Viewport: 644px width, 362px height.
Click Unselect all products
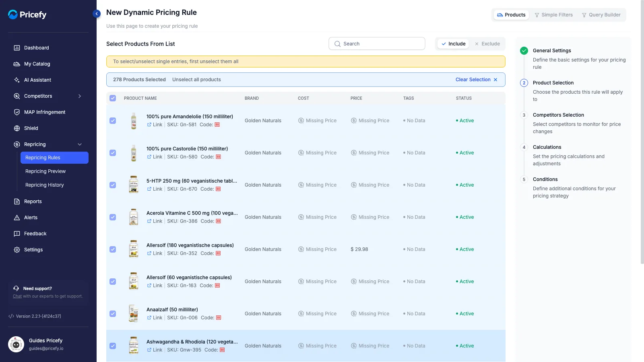[x=196, y=80]
